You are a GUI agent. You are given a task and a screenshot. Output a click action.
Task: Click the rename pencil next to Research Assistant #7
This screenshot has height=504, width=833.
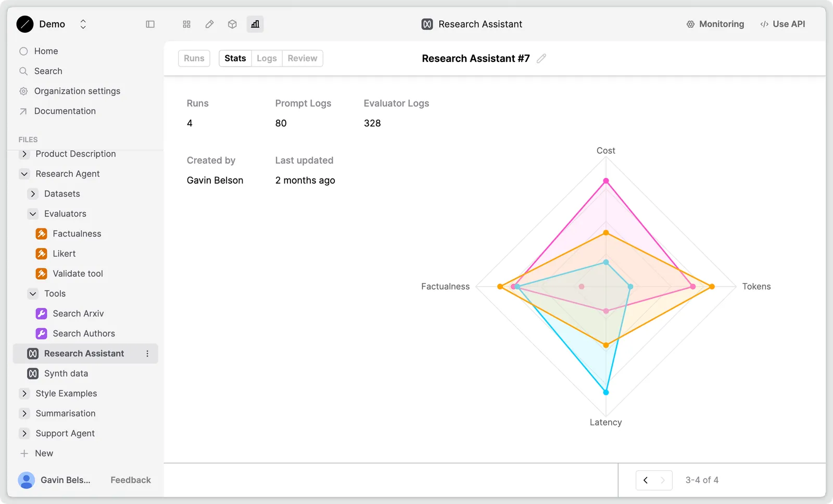click(x=541, y=58)
